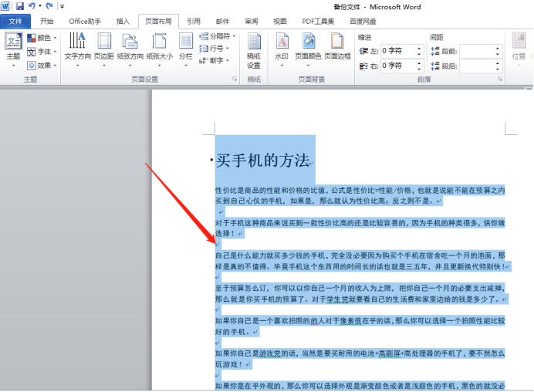Decrease 段前 spacing with down stepper
The image size is (534, 392).
pyautogui.click(x=498, y=54)
